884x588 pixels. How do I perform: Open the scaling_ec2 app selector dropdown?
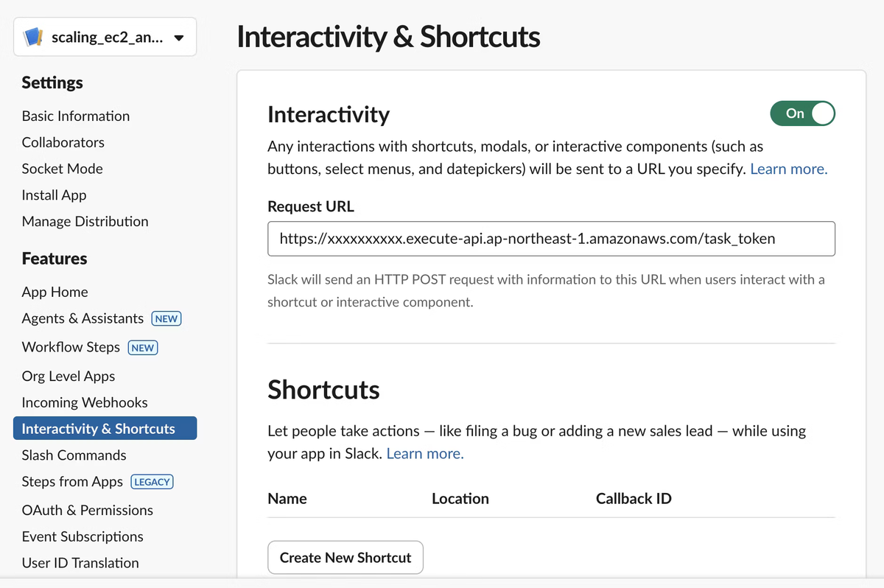pos(105,37)
